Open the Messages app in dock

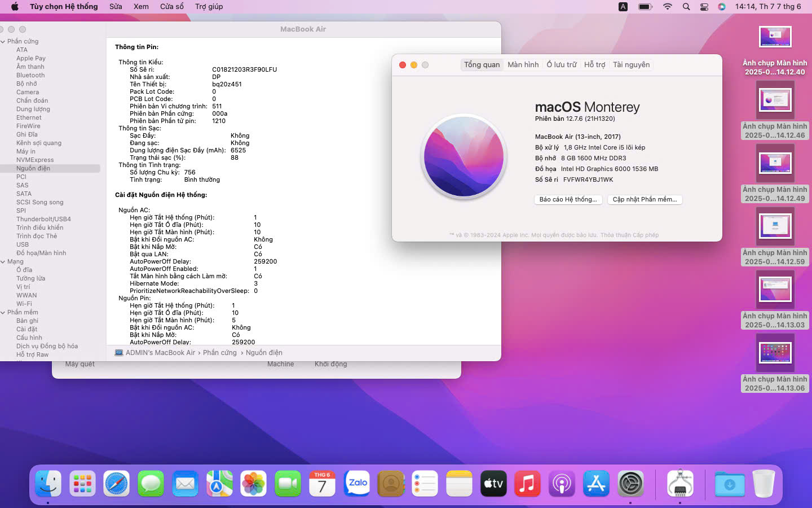151,484
